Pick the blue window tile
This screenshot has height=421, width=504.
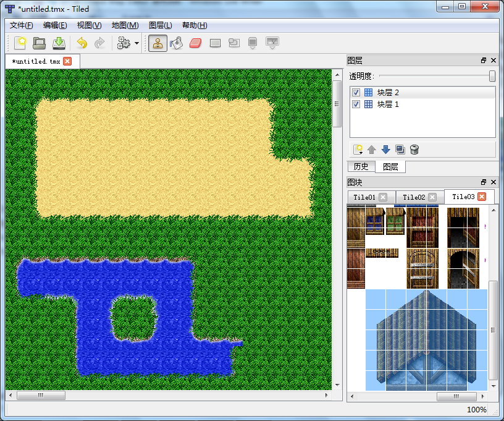tap(375, 221)
